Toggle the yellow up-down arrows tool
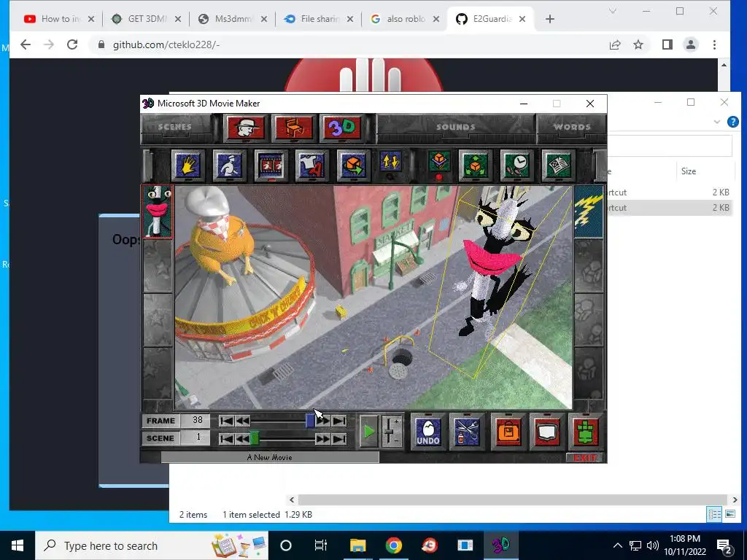 click(x=390, y=162)
